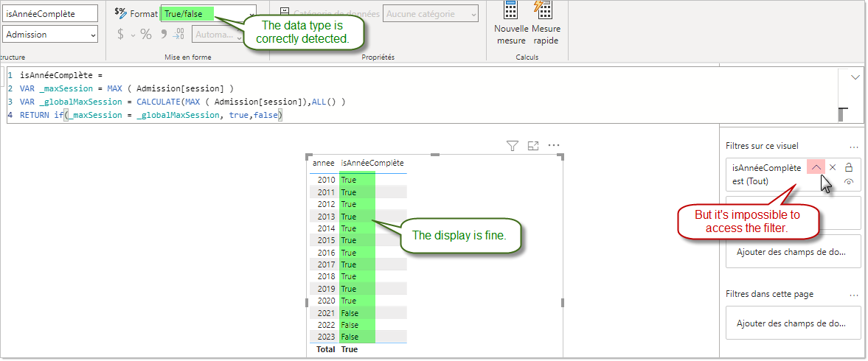
Task: Apply currency dollar format
Action: 121,35
